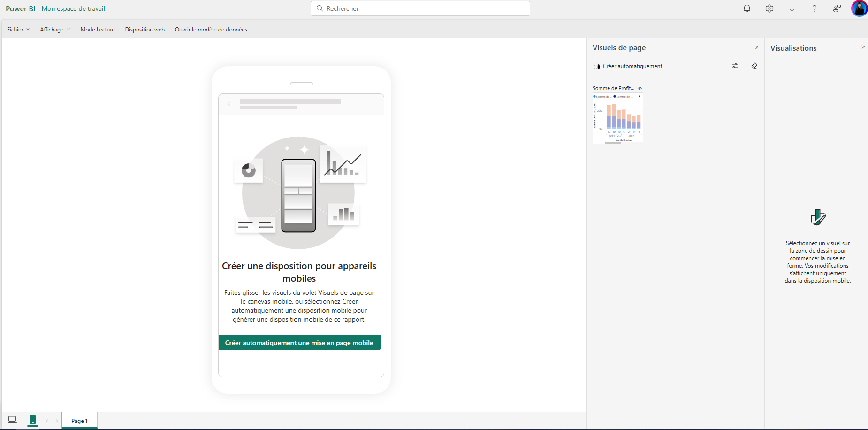This screenshot has height=430, width=868.
Task: Open the settings gear menu
Action: click(x=769, y=8)
